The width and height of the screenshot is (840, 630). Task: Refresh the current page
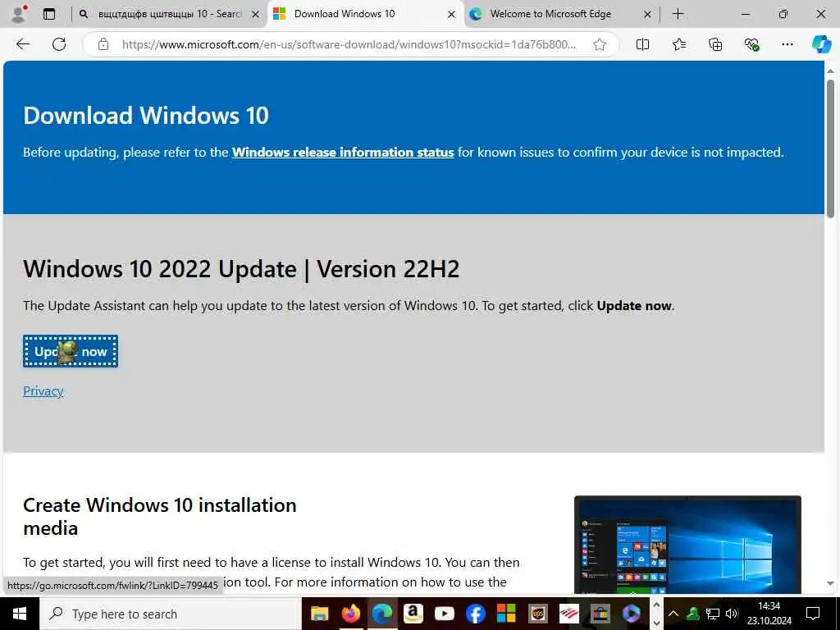tap(59, 44)
